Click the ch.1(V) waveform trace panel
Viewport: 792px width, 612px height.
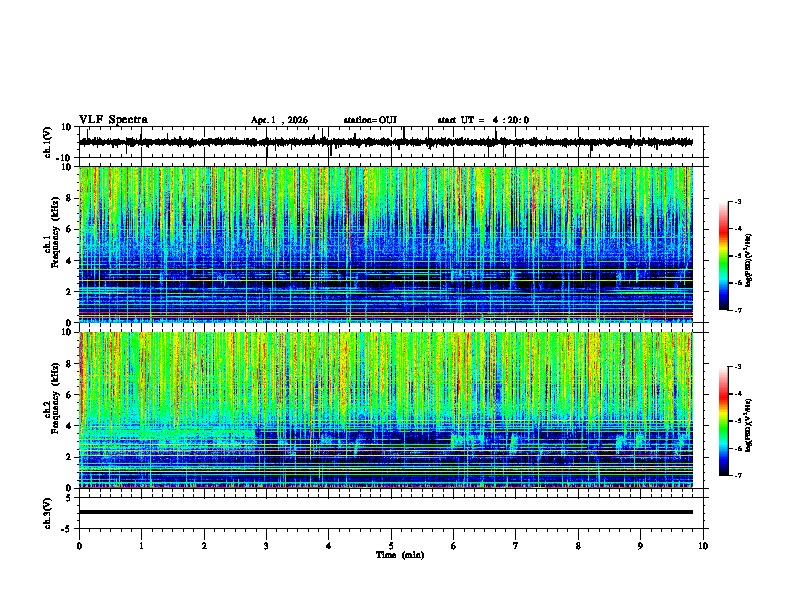click(x=393, y=142)
